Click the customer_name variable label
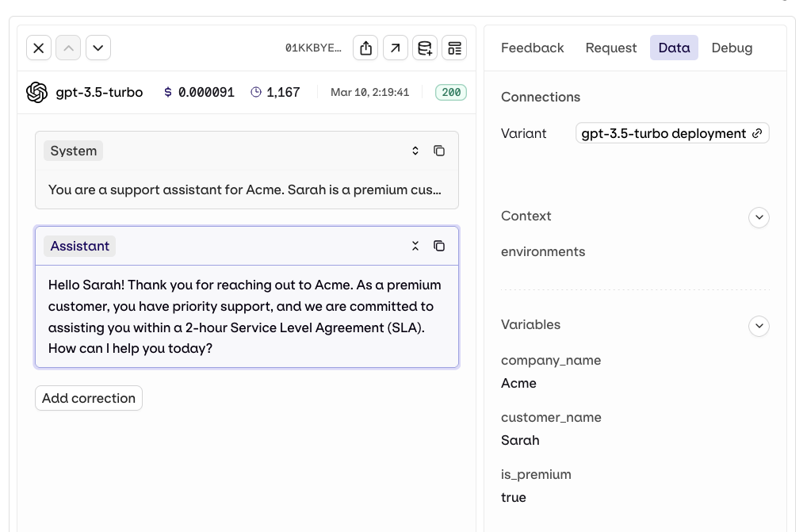Screen dimensions: 807x532 click(551, 417)
